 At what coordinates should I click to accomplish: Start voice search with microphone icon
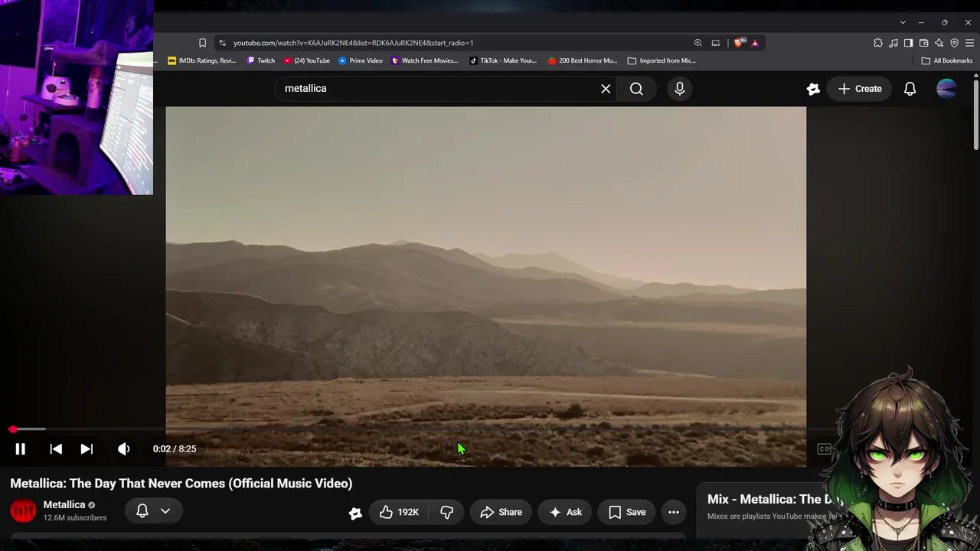(679, 89)
